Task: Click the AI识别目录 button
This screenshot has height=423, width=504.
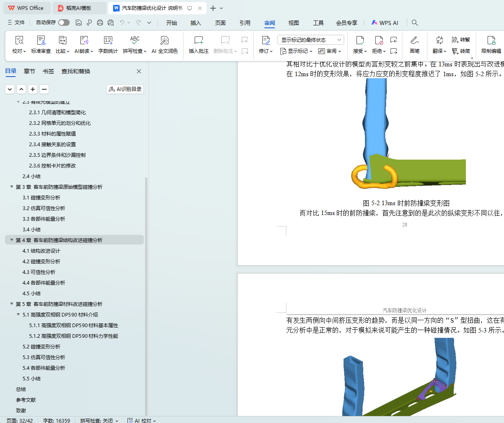Action: coord(125,89)
